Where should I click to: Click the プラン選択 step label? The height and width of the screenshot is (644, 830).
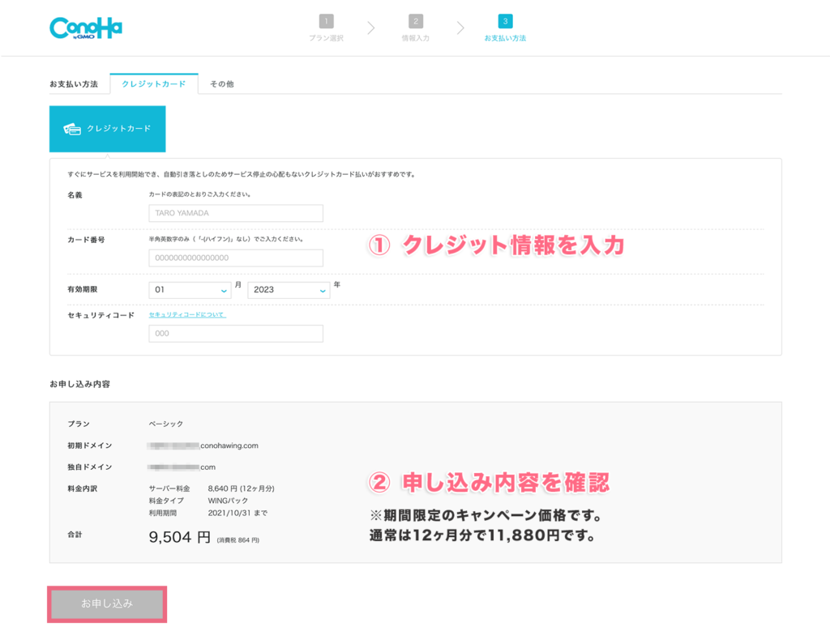pyautogui.click(x=326, y=38)
